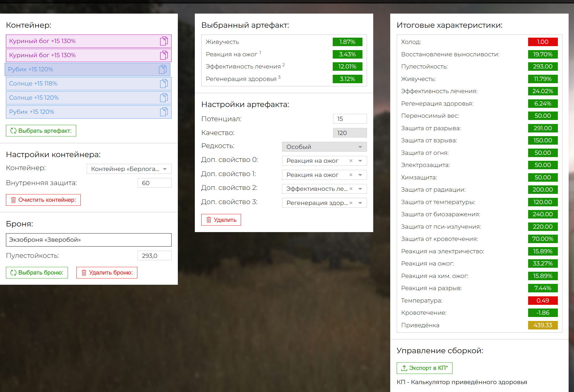
Task: Click the Защита от пси-излучения 220.00 value
Action: point(543,227)
